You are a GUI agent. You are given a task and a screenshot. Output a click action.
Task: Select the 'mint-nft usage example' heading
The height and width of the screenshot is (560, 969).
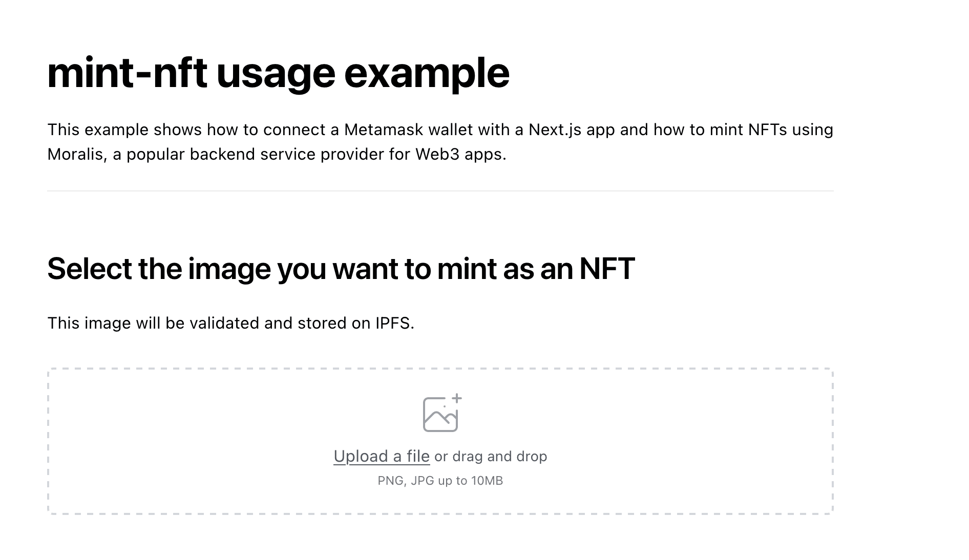coord(279,73)
